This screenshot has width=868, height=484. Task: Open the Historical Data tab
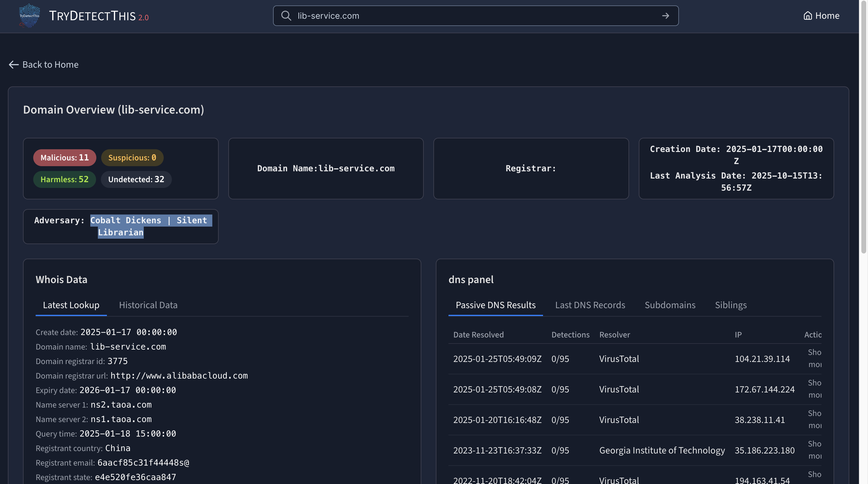(x=148, y=305)
